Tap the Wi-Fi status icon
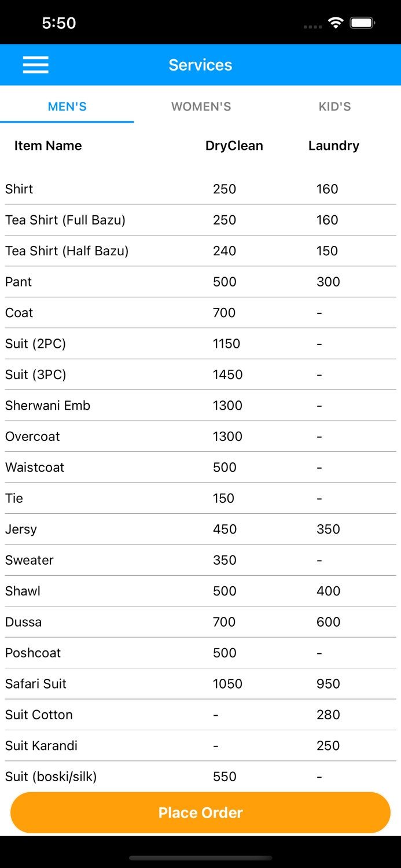Image resolution: width=401 pixels, height=868 pixels. (x=335, y=23)
